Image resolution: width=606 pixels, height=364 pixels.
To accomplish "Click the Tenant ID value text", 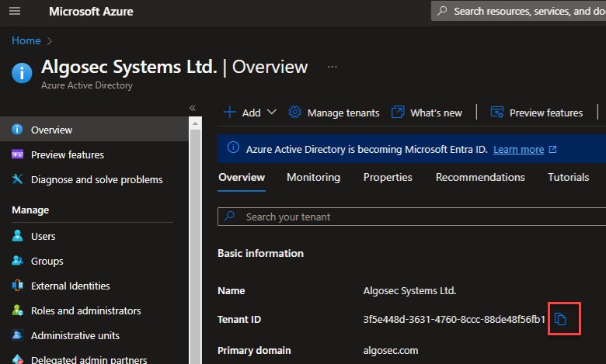I will click(454, 319).
